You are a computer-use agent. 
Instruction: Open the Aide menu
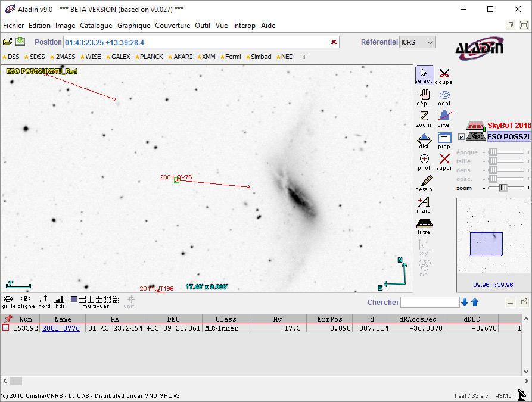268,26
